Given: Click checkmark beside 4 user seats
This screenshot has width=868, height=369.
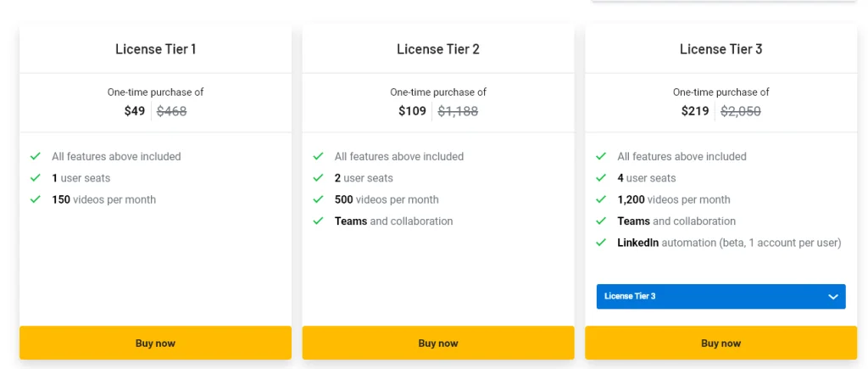Looking at the screenshot, I should (x=601, y=178).
